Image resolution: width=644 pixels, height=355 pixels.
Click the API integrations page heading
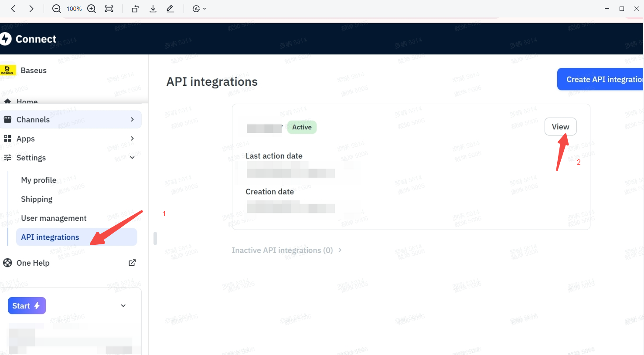coord(212,81)
